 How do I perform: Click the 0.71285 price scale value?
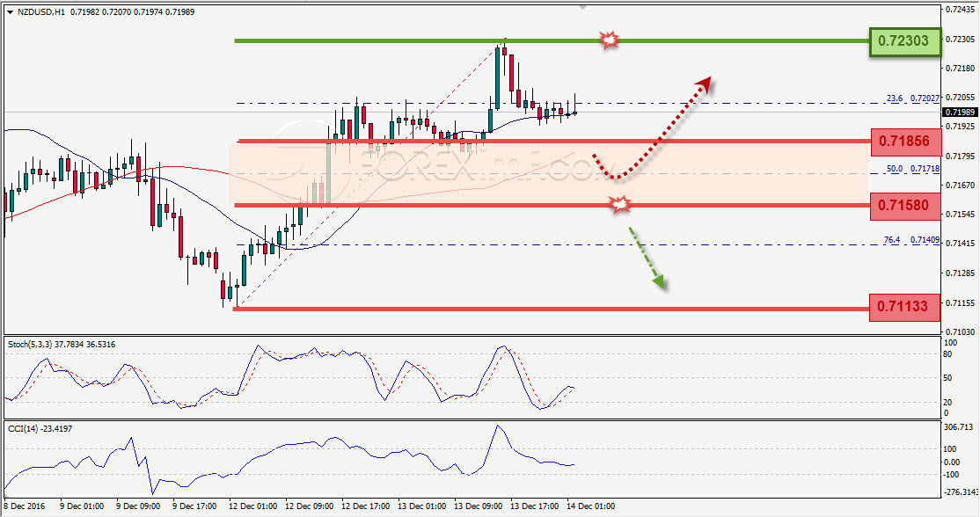(960, 273)
